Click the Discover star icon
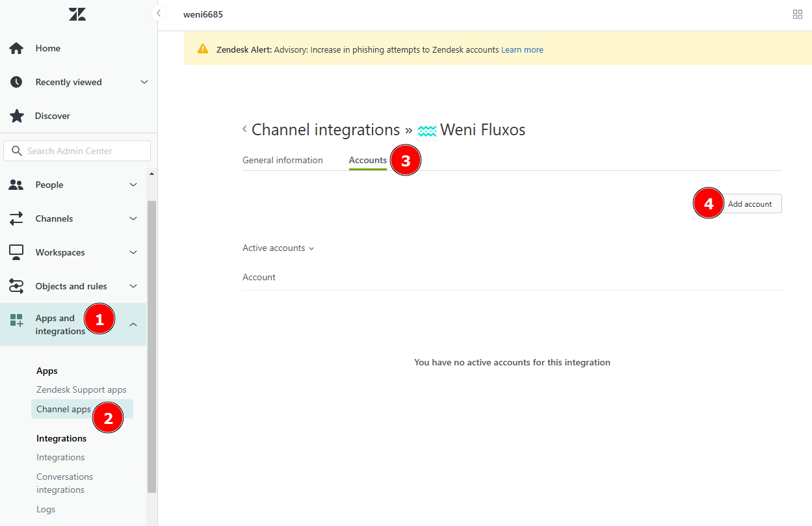 pyautogui.click(x=16, y=116)
